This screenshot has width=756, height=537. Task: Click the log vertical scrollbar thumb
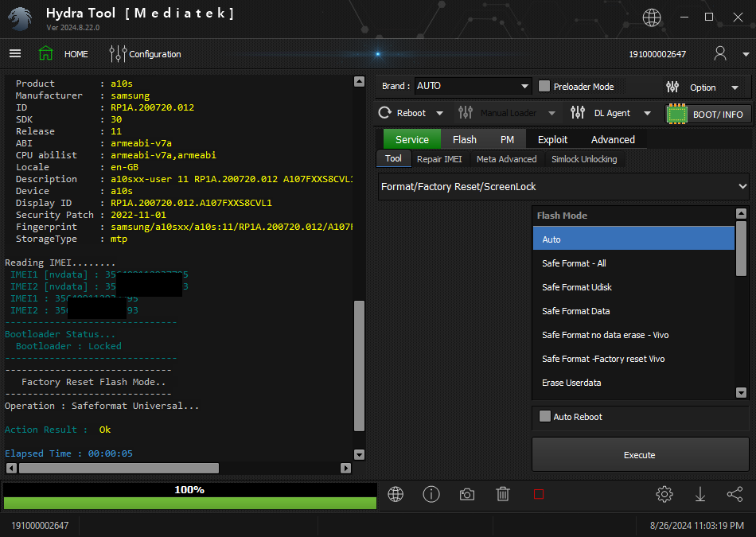pos(359,366)
